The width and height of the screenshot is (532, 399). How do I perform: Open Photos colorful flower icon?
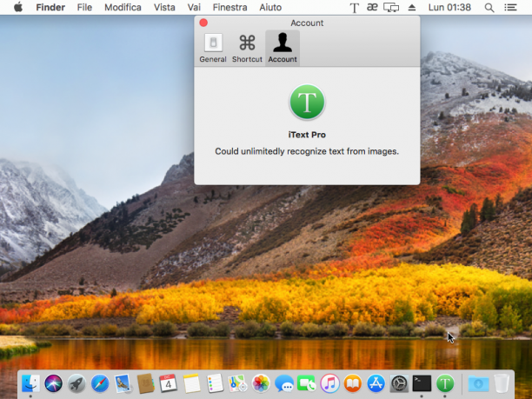tap(261, 383)
